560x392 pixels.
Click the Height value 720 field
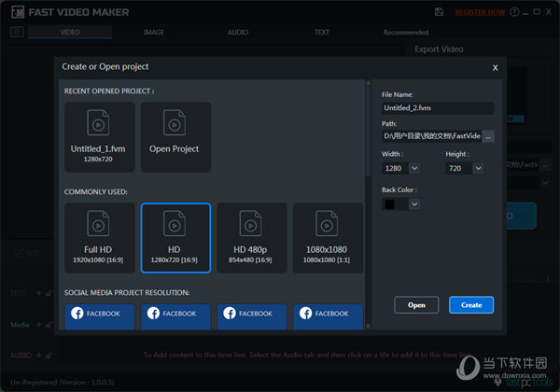tap(459, 168)
